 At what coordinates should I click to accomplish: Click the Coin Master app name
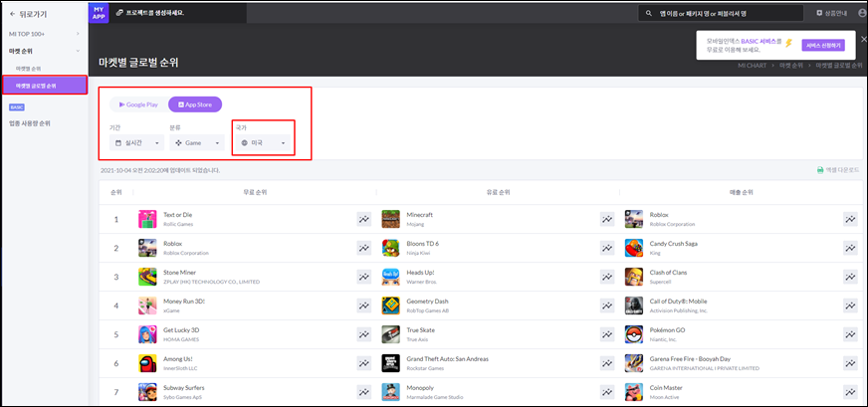666,388
